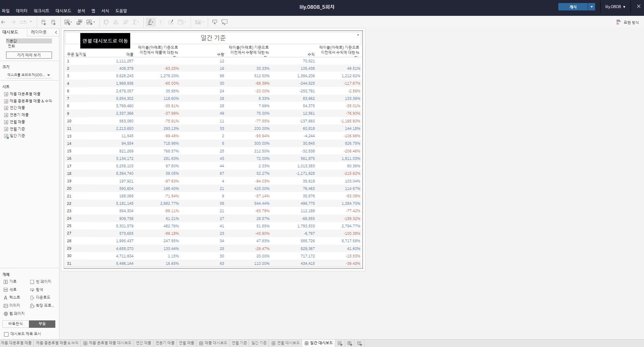Open the 워크시트 menu
This screenshot has width=644, height=347.
(41, 11)
